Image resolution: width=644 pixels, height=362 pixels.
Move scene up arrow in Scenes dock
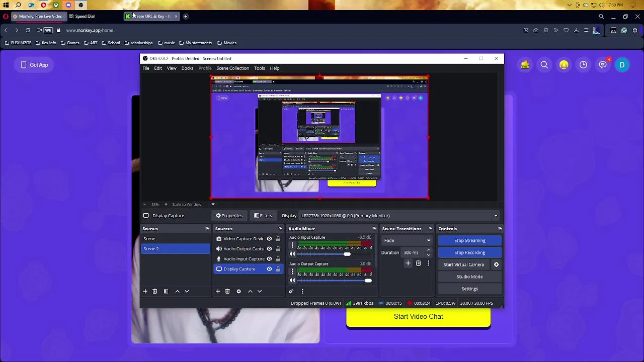177,291
